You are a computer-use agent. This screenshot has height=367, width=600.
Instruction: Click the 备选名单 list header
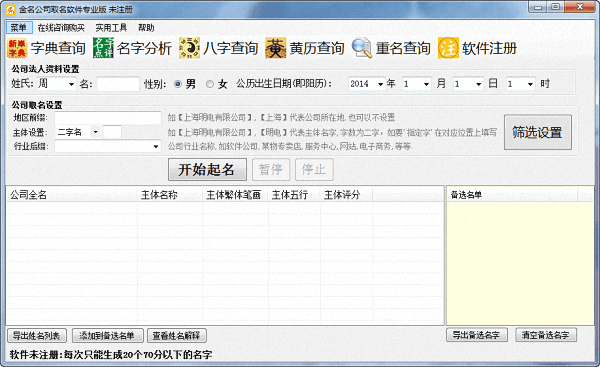coord(512,195)
